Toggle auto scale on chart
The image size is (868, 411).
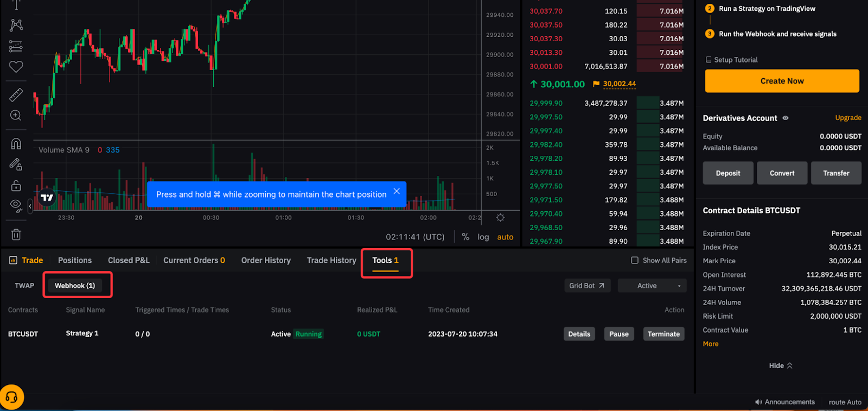tap(505, 237)
